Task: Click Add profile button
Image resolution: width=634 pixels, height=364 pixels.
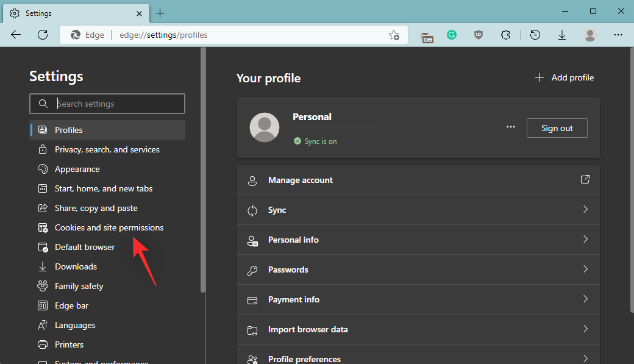Action: click(564, 77)
